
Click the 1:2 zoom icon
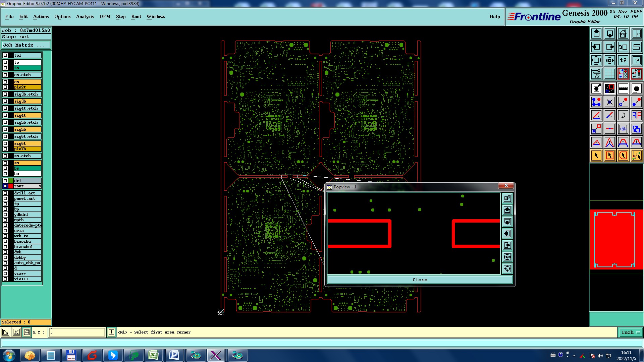[x=623, y=60]
